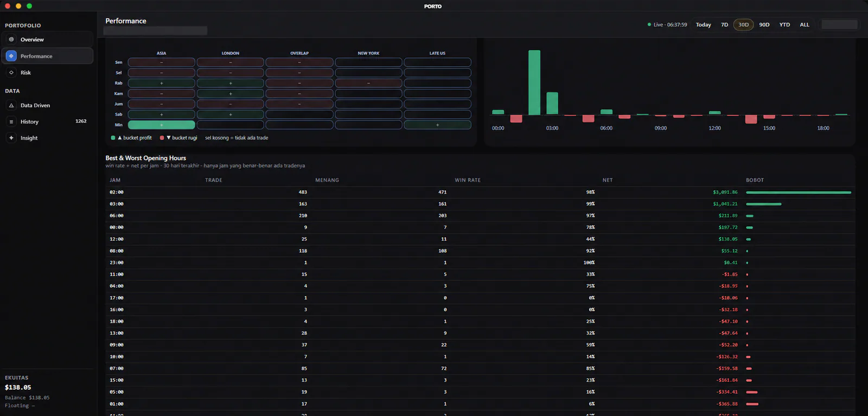The width and height of the screenshot is (868, 416).
Task: Click the $3,091.86 net value
Action: point(725,192)
